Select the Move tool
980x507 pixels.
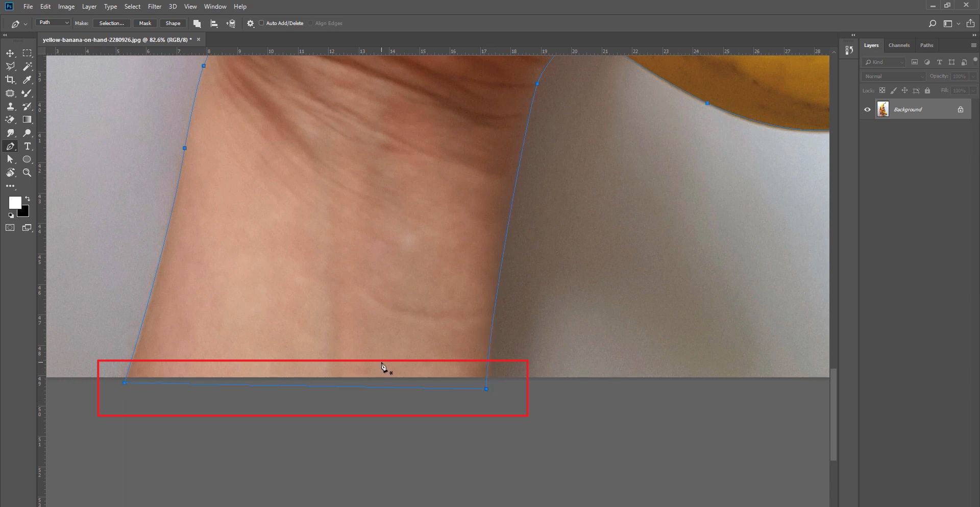coord(10,53)
